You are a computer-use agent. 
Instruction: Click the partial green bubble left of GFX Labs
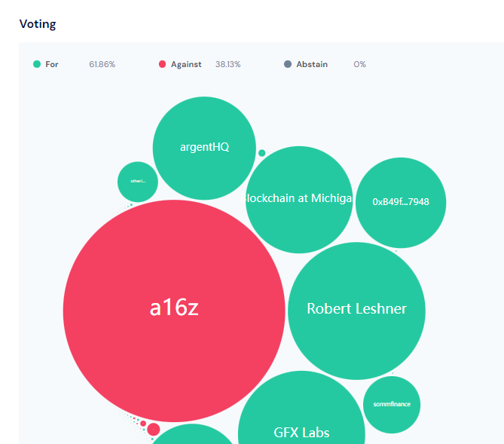(194, 436)
